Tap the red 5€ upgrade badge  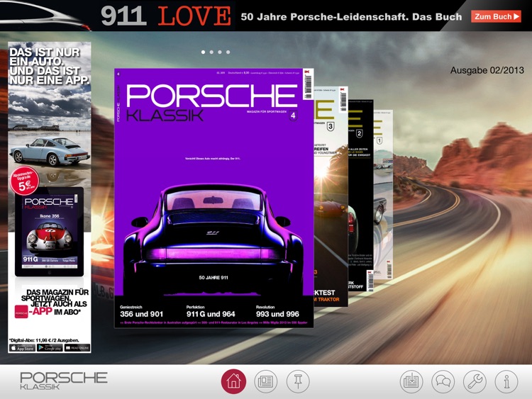tap(24, 181)
